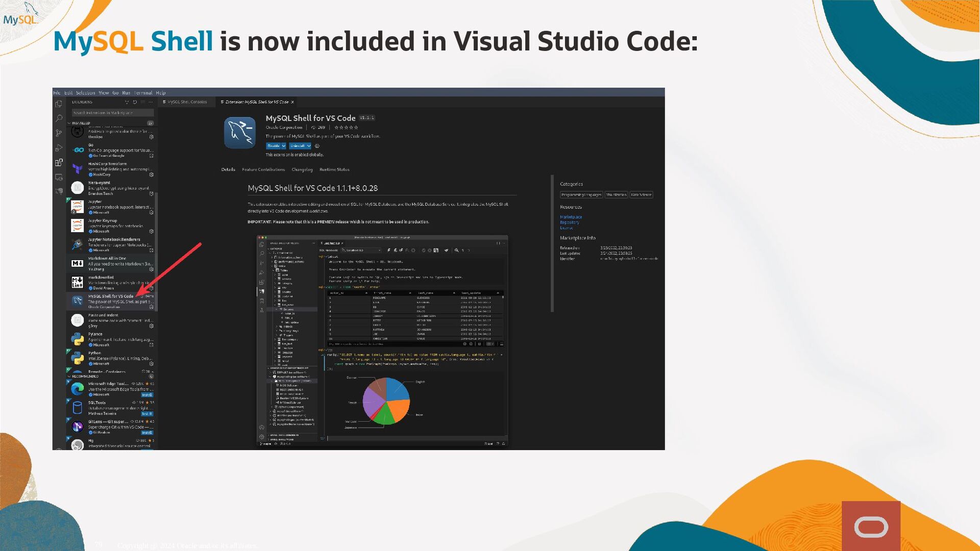The height and width of the screenshot is (551, 980).
Task: Click the GitLens extension logo
Action: click(x=78, y=427)
